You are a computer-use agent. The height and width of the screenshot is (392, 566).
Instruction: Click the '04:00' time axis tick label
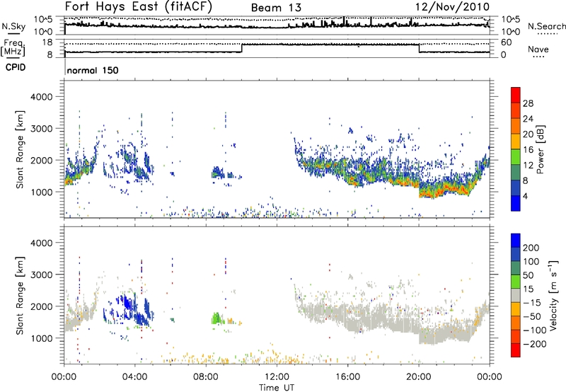point(134,377)
